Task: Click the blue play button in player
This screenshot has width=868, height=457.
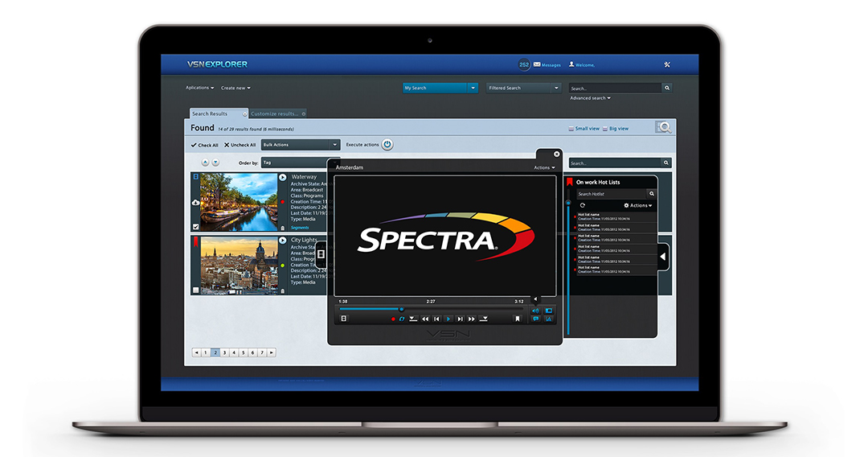Action: (x=448, y=319)
